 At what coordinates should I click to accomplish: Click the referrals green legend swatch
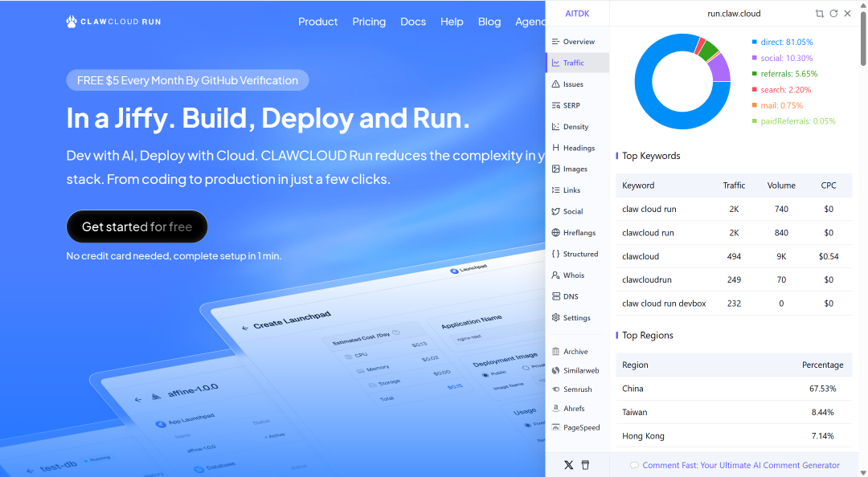coord(755,74)
